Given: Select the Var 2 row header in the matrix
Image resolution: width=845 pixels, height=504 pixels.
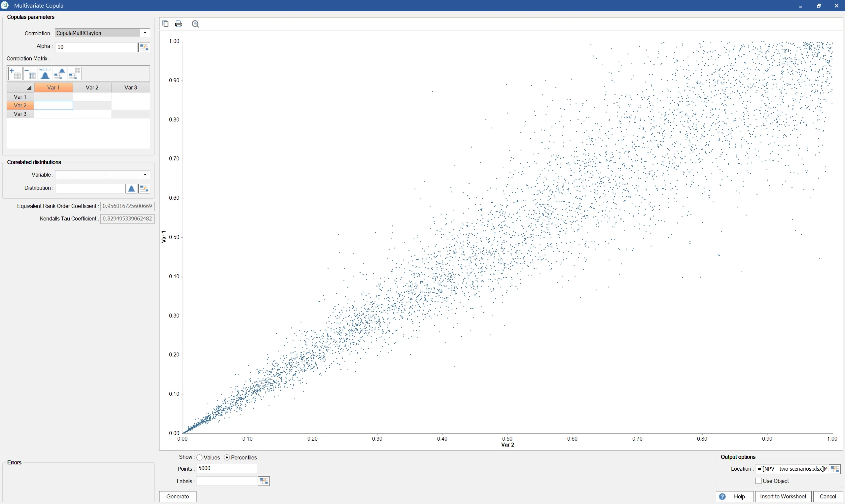Looking at the screenshot, I should tap(20, 105).
